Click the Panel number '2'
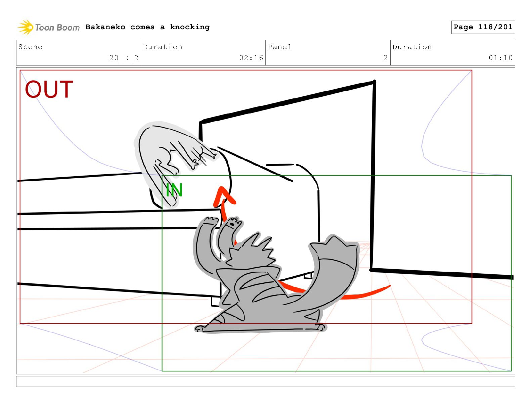The width and height of the screenshot is (532, 411). click(x=386, y=58)
